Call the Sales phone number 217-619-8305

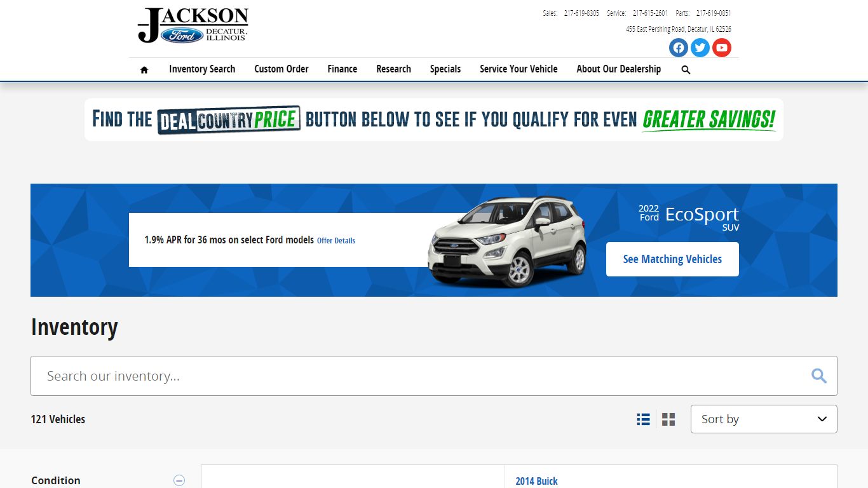[581, 13]
